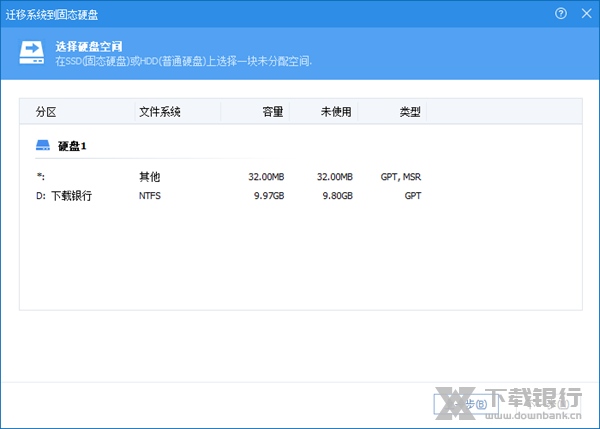Click the 其他 file system cell
This screenshot has width=600, height=429.
[149, 177]
